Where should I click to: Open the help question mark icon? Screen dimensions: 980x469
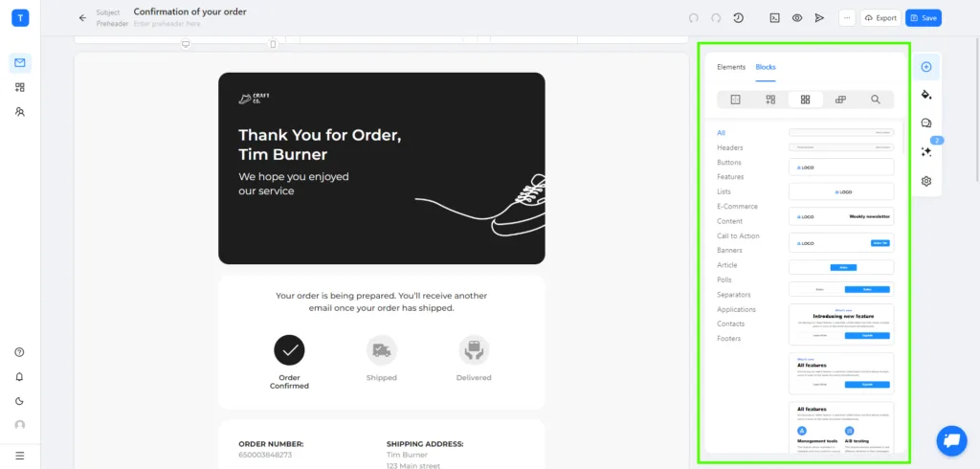tap(20, 352)
